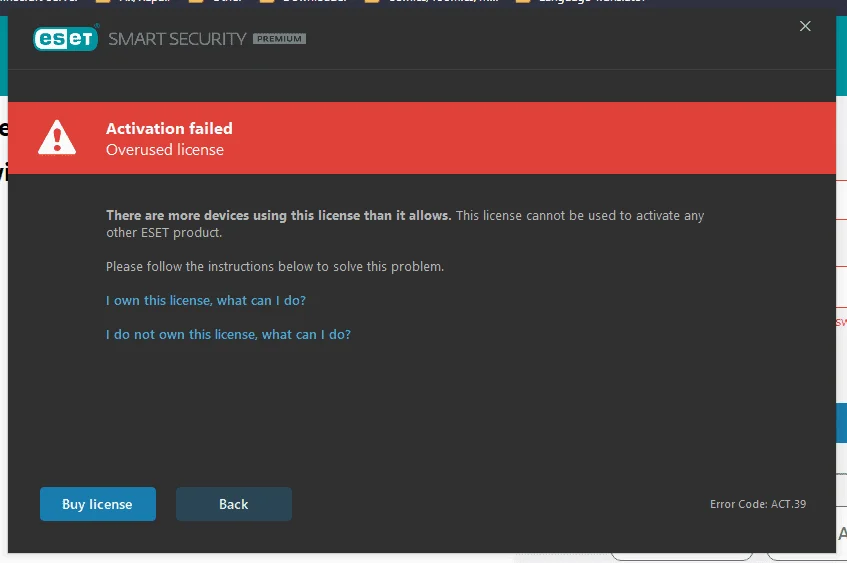Viewport: 847px width, 563px height.
Task: Open 'I own this license, what can I do?' link
Action: point(206,300)
